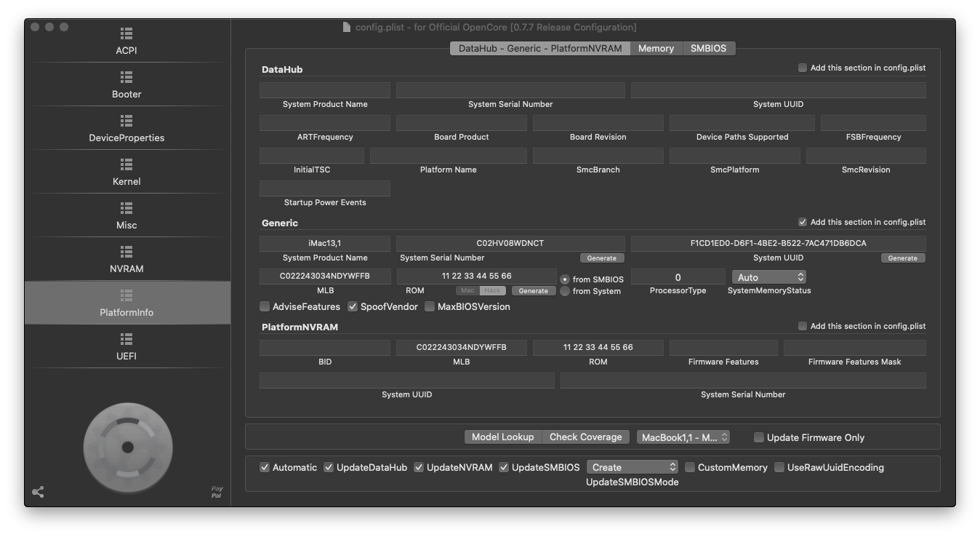
Task: Switch to the Misc section
Action: tap(126, 209)
